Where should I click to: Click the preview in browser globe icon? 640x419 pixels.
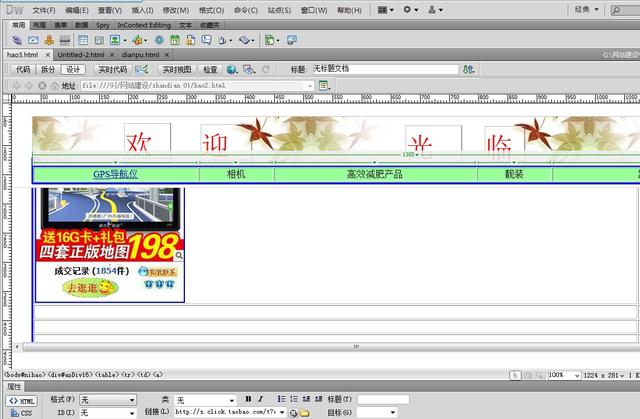(x=232, y=70)
